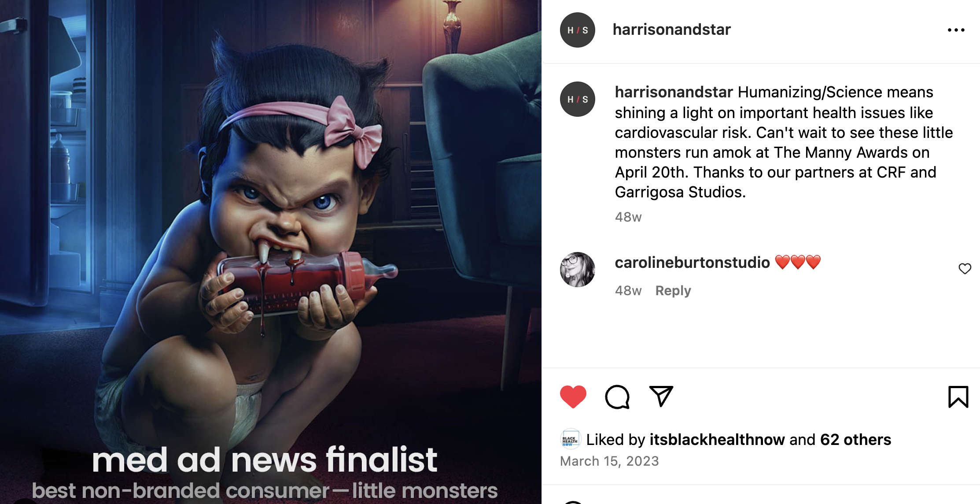Image resolution: width=980 pixels, height=504 pixels.
Task: Click the 48w timestamp under caption
Action: pos(628,217)
